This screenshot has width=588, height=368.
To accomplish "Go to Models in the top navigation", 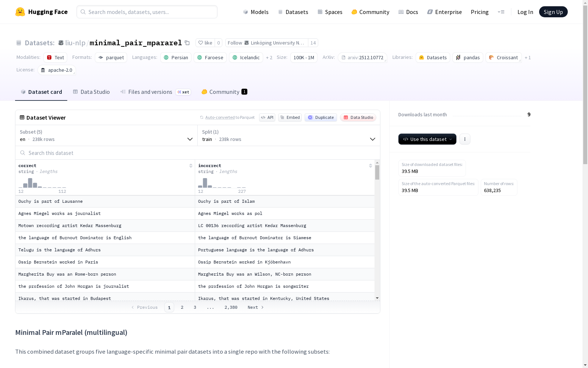I will 256,12.
